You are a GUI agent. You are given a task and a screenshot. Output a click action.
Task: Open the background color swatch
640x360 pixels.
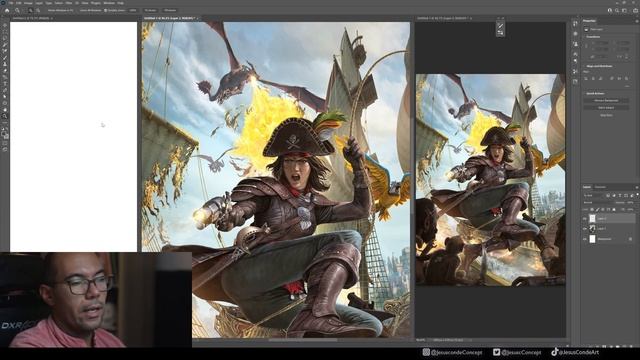point(6,137)
